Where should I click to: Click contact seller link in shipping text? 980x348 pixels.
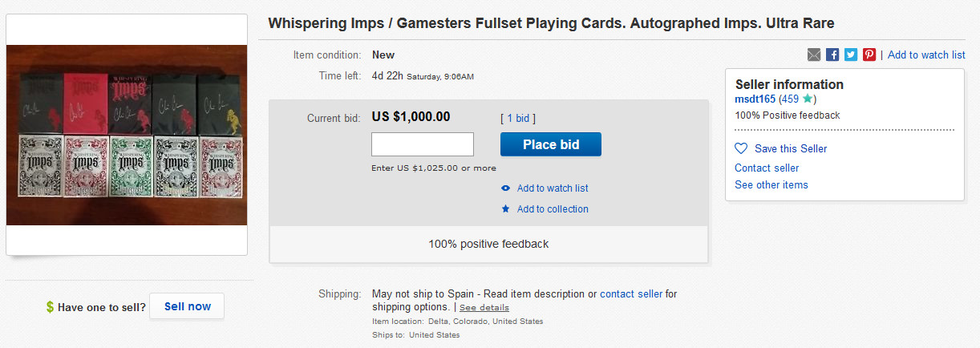point(631,294)
